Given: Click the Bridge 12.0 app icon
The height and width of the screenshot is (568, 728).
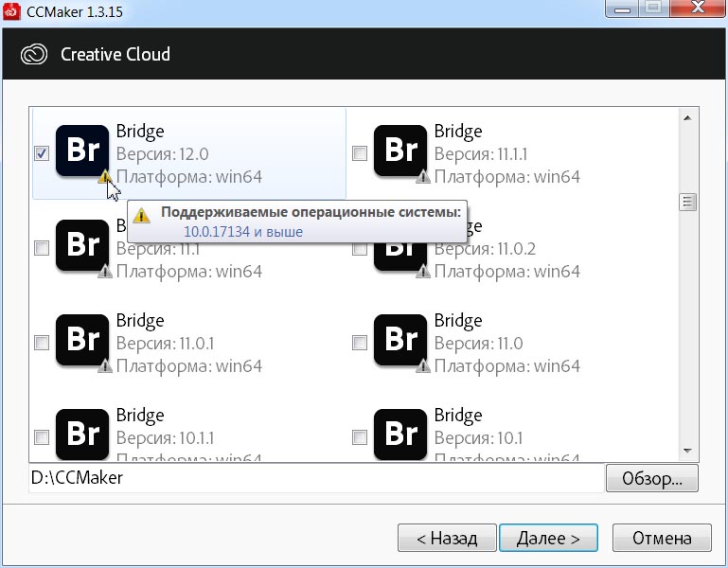Looking at the screenshot, I should coord(82,151).
